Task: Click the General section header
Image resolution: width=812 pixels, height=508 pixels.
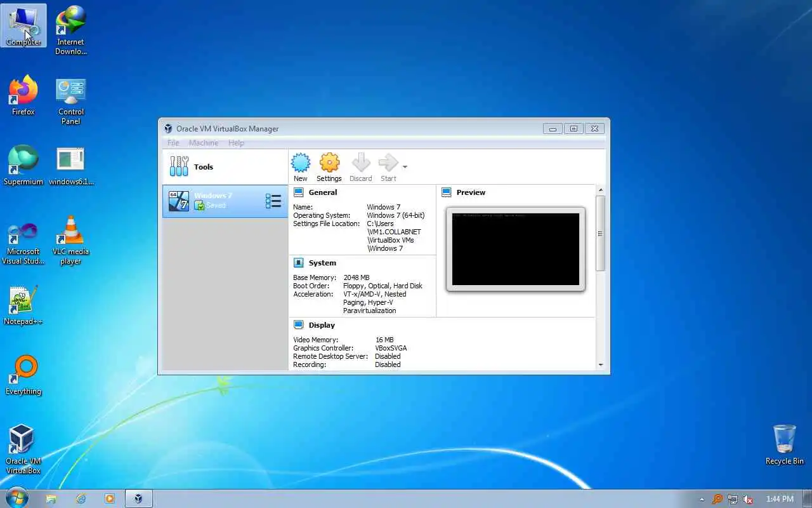Action: coord(323,192)
